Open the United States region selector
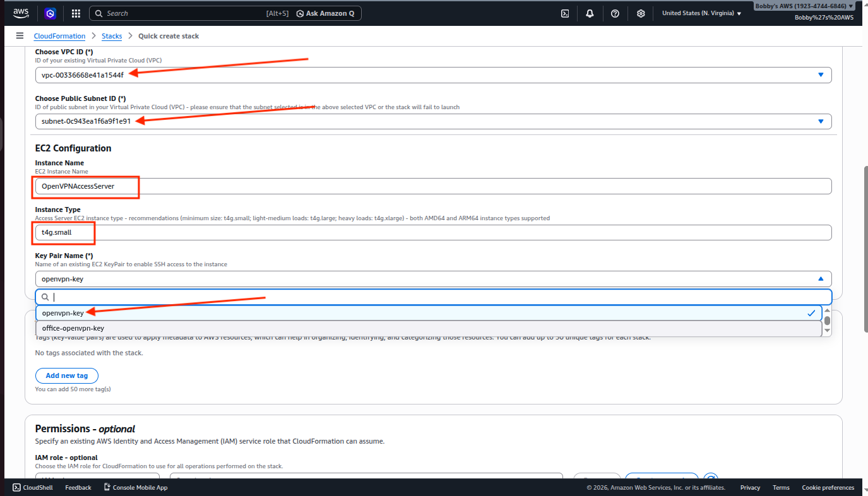The height and width of the screenshot is (496, 868). coord(701,13)
